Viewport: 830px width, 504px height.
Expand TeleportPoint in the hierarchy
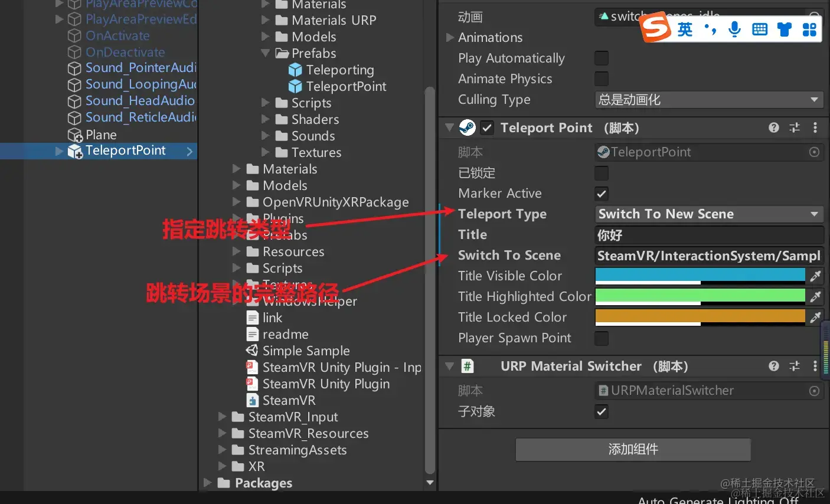pyautogui.click(x=59, y=151)
